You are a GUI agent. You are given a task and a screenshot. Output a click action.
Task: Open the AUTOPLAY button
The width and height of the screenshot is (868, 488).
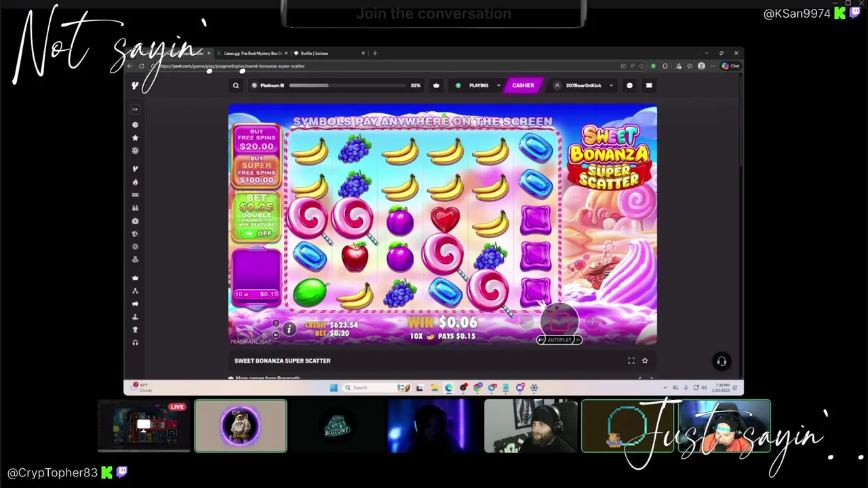[559, 340]
